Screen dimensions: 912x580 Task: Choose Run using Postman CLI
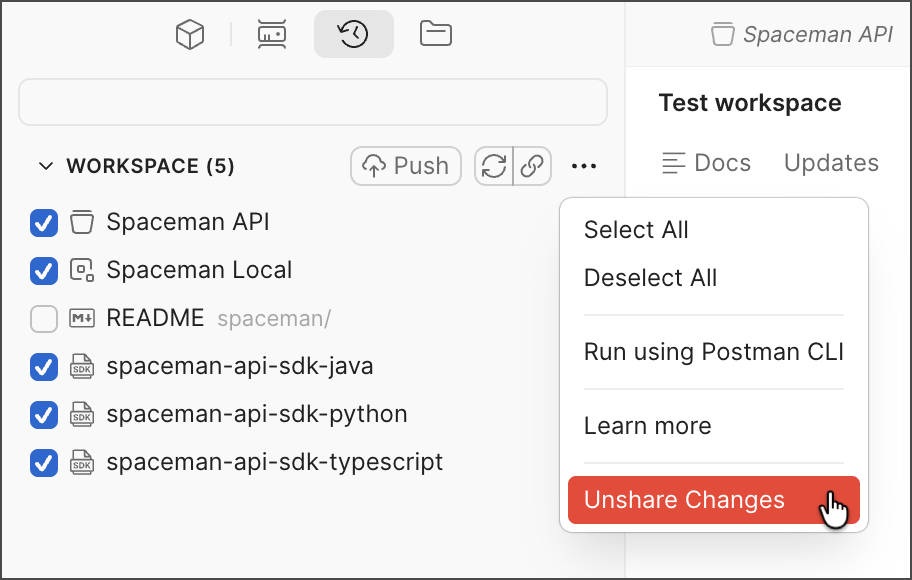(x=713, y=352)
